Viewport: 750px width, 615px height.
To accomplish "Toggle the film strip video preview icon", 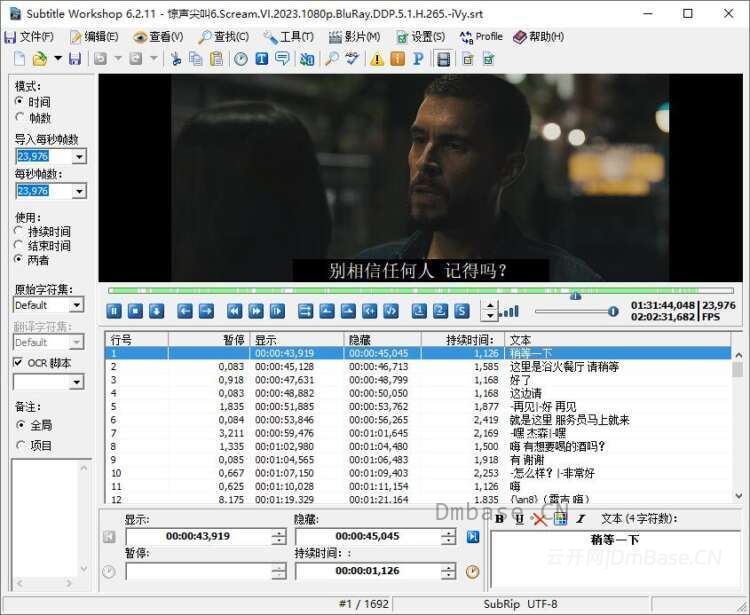I will [x=443, y=59].
